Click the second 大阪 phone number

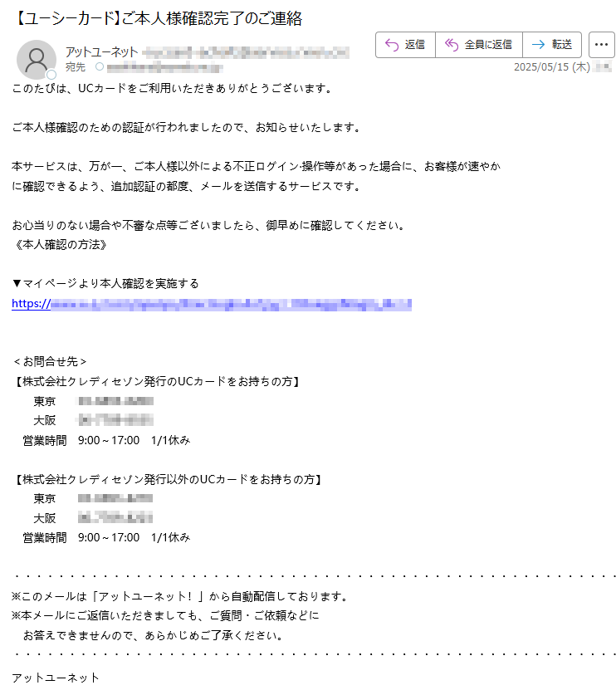115,517
